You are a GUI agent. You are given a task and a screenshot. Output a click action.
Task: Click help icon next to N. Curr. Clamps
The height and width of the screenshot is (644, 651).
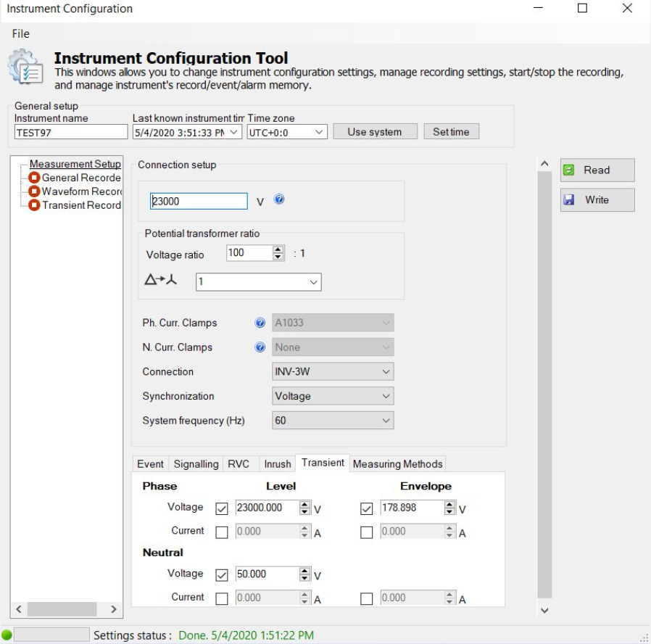pos(260,347)
